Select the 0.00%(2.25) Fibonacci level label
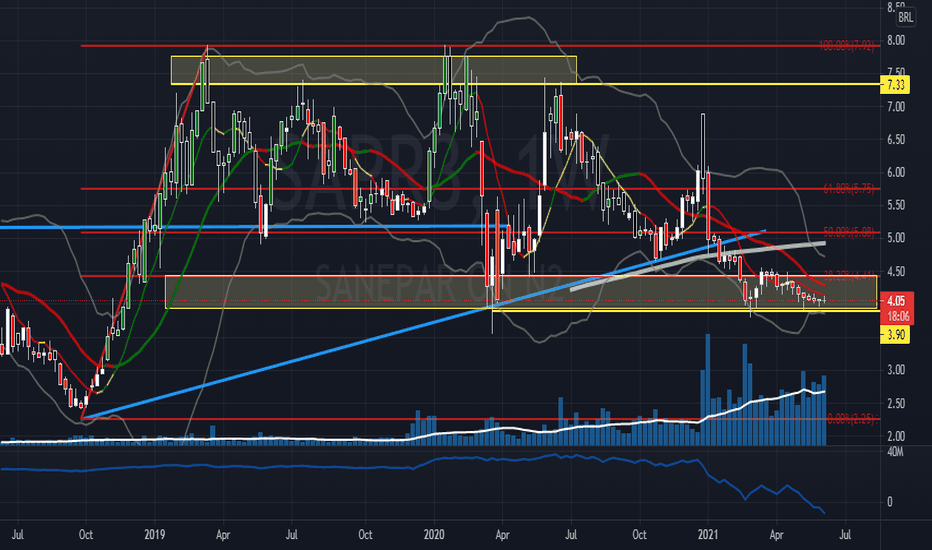 (851, 419)
